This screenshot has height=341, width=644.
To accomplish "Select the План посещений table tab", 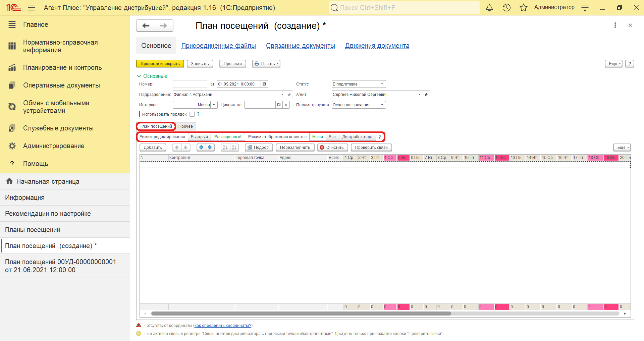I will pyautogui.click(x=156, y=126).
